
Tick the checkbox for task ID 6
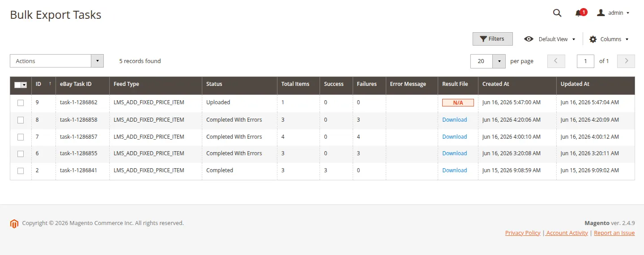coord(21,153)
